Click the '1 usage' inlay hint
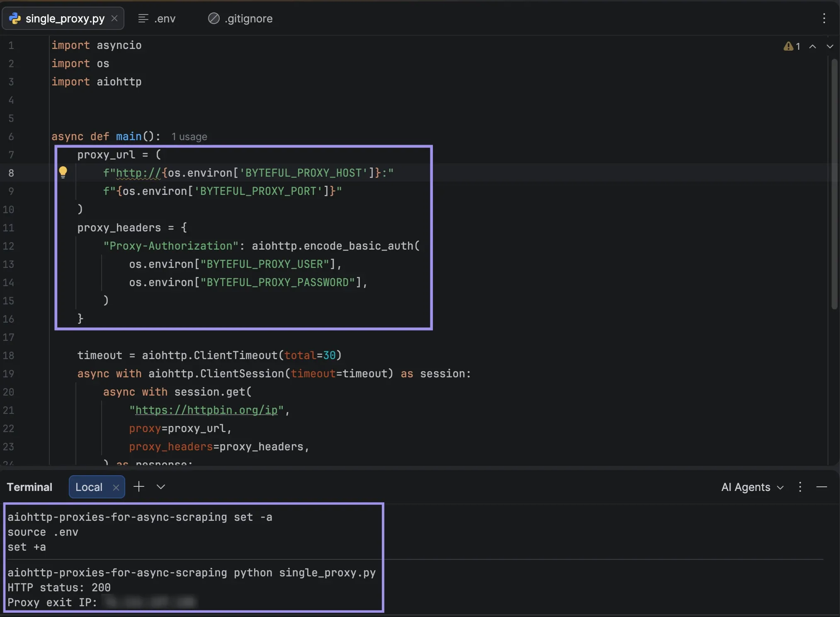The image size is (840, 617). pos(189,137)
